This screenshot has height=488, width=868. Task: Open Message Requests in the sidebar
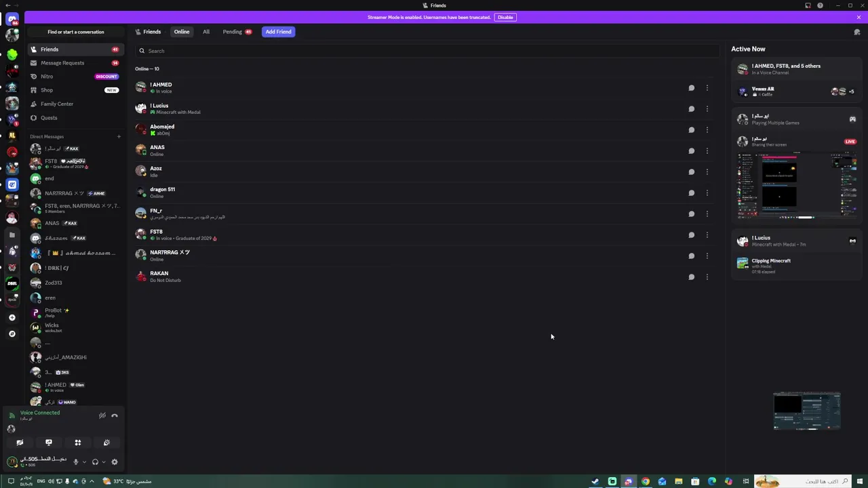point(75,63)
